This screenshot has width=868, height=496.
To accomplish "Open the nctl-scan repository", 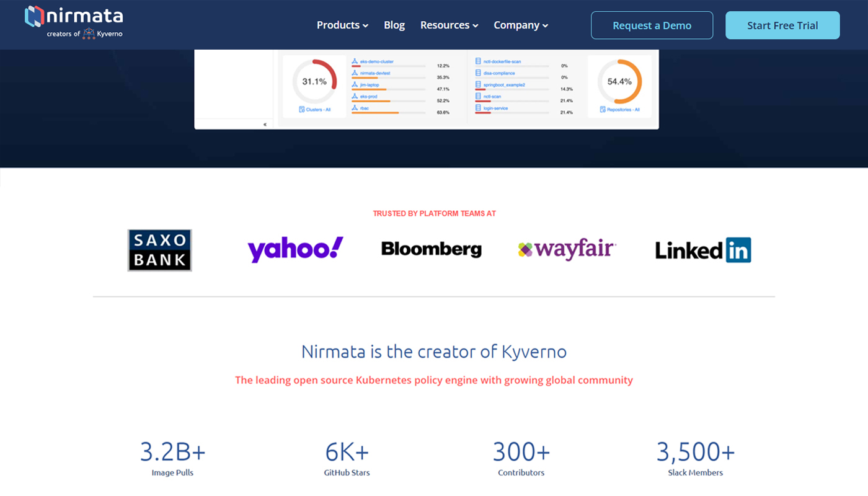I will 492,97.
